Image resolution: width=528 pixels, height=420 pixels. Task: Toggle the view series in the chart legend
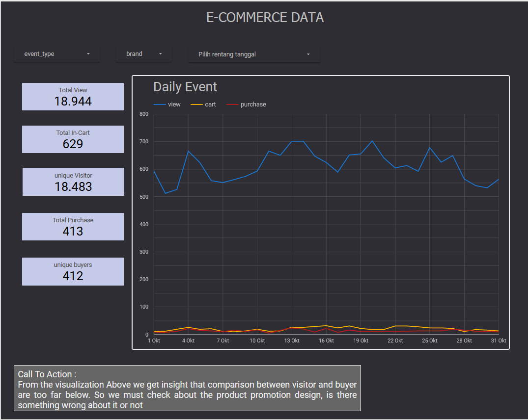174,104
